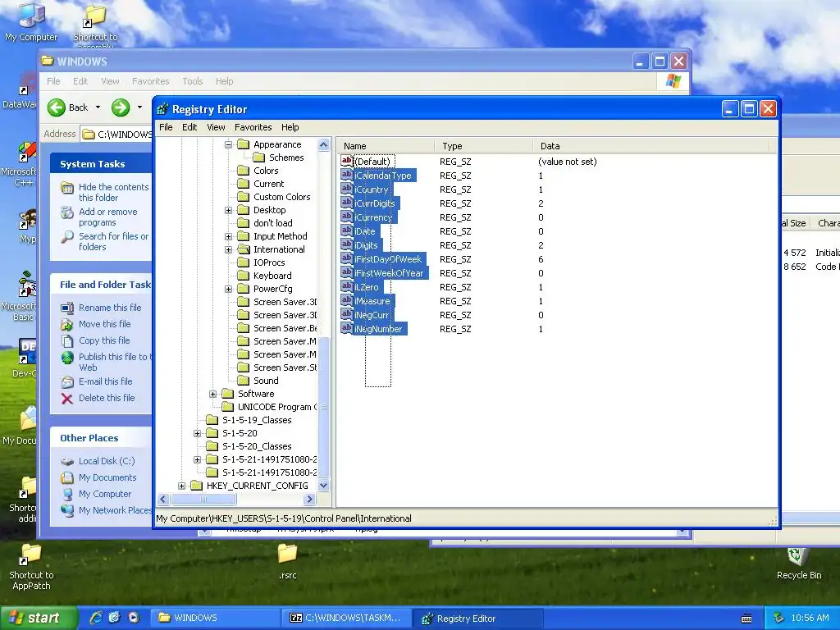Viewport: 840px width, 630px height.
Task: Open Registry Editor Edit menu
Action: (x=189, y=127)
